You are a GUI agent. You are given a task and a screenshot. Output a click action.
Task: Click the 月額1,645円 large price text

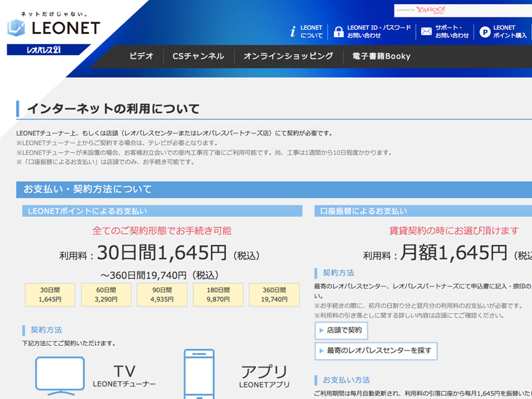click(454, 253)
